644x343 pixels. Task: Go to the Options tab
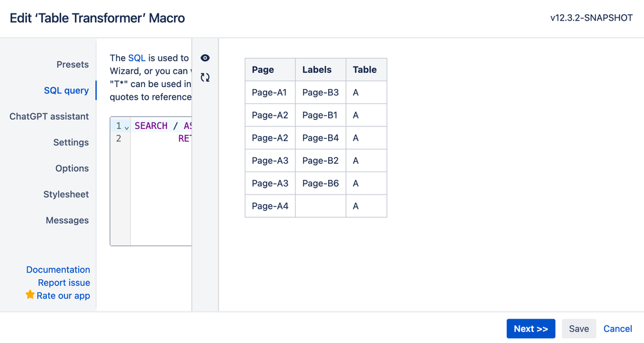72,168
